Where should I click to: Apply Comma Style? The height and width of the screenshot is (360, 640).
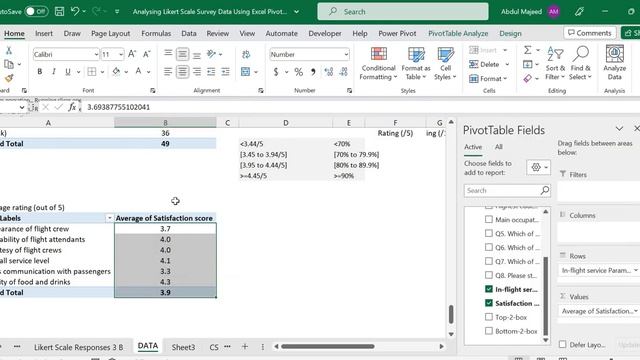tap(313, 72)
